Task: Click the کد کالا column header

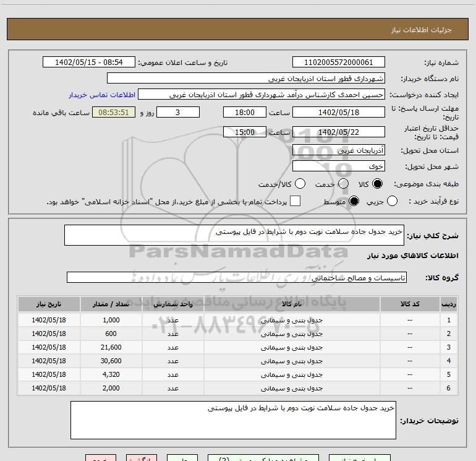Action: (410, 304)
